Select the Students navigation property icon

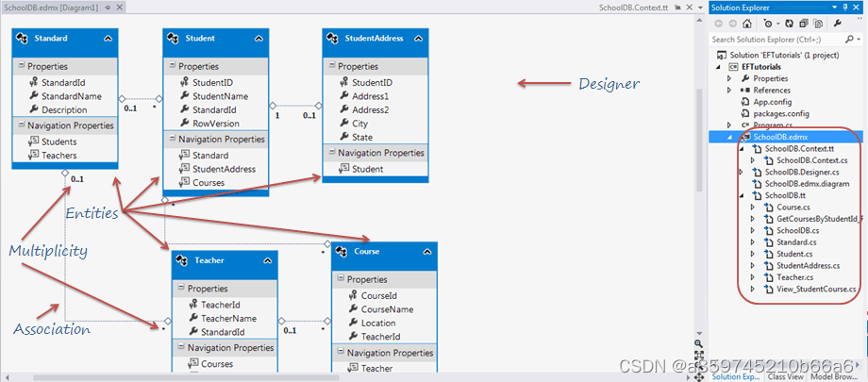tap(33, 141)
